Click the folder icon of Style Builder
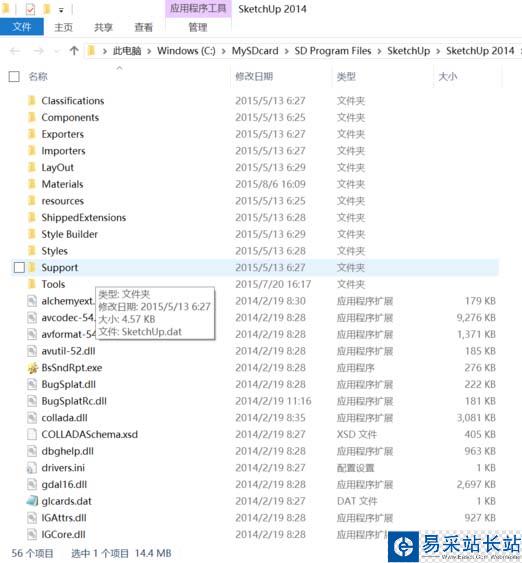 point(32,234)
